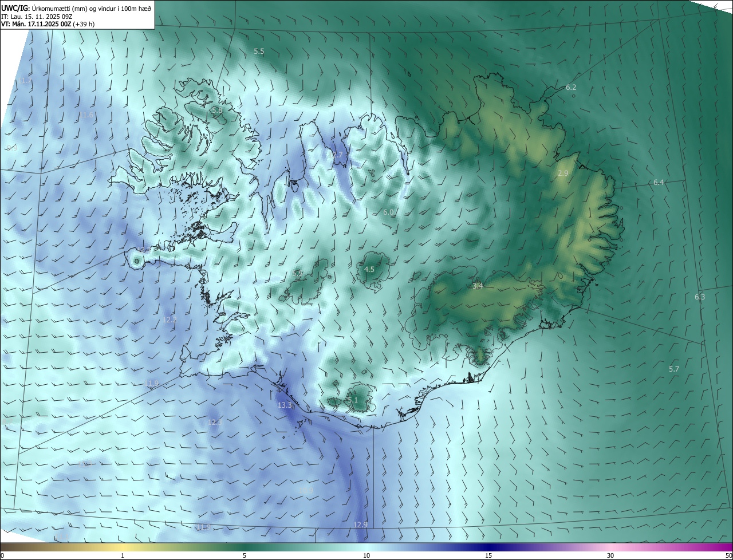
Task: Select the 5.1 value on the southern glacier
Action: (x=352, y=400)
